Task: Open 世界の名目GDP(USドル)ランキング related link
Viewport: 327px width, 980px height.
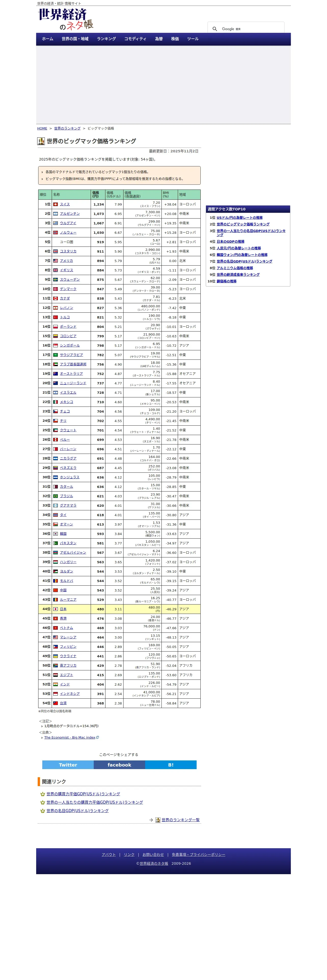Action: coord(77,811)
